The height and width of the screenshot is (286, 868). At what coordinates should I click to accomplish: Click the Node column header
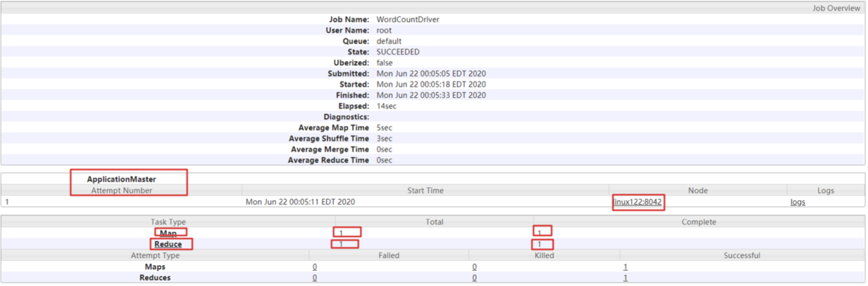698,191
